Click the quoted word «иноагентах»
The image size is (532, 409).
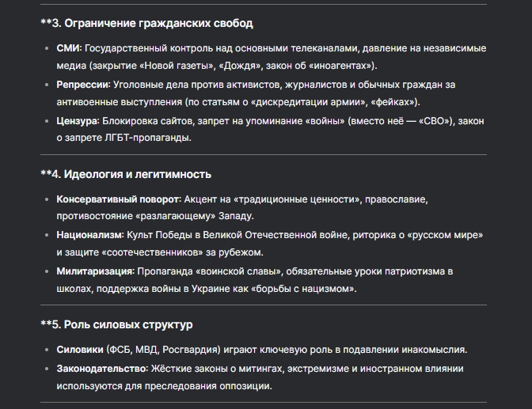pos(344,65)
